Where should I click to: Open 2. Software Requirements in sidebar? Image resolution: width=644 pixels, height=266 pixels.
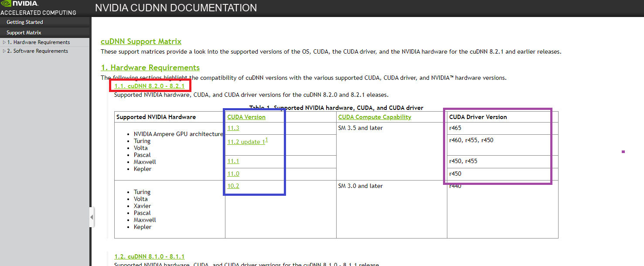pos(38,51)
